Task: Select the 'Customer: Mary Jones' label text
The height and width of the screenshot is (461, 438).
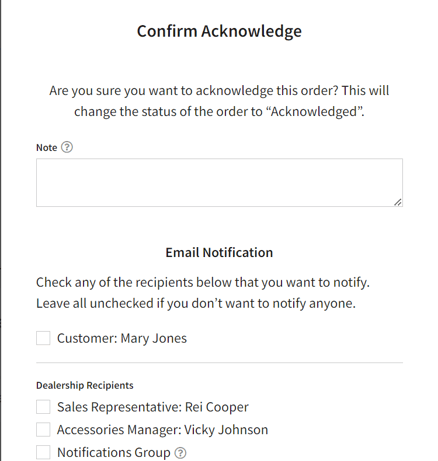Action: click(x=122, y=338)
